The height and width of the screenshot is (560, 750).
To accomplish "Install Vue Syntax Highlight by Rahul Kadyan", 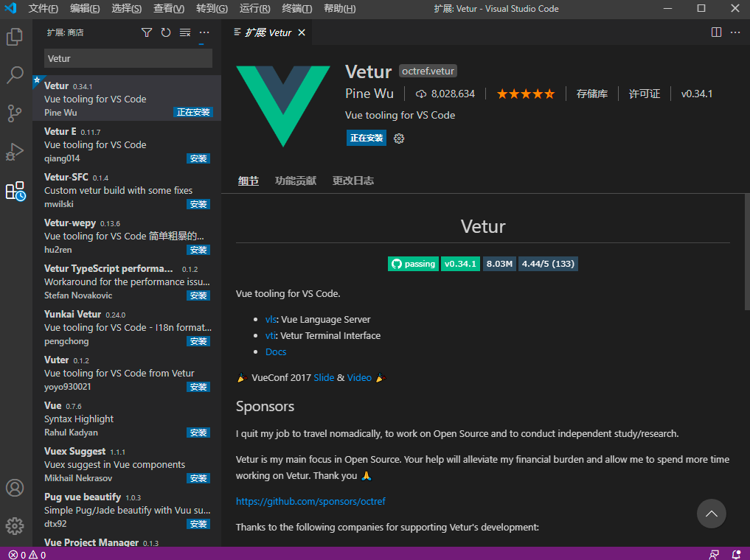I will point(198,433).
